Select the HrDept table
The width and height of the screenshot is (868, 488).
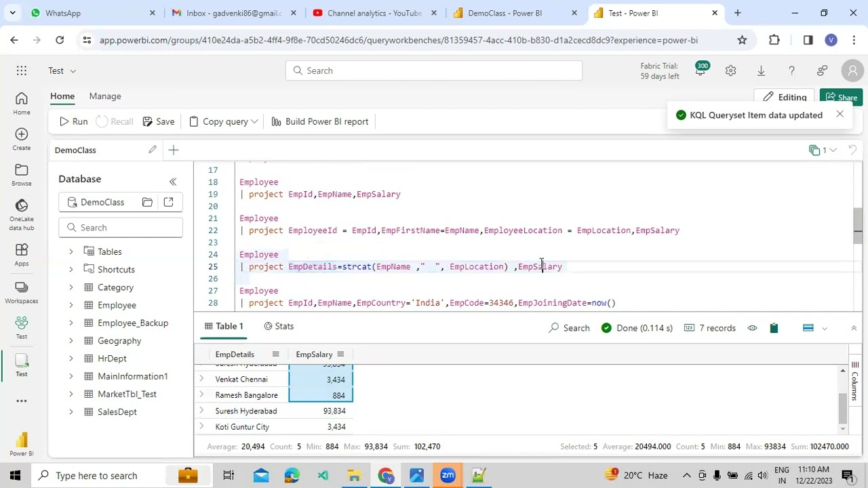112,359
